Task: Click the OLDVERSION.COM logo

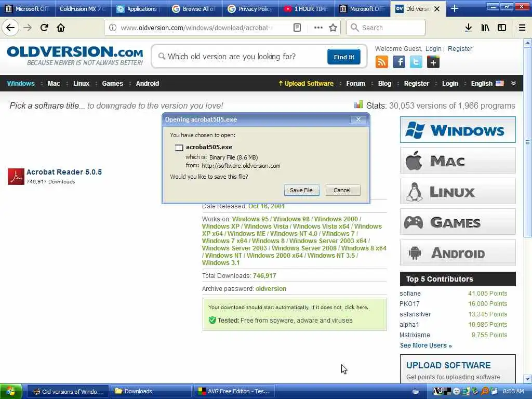Action: 75,55
